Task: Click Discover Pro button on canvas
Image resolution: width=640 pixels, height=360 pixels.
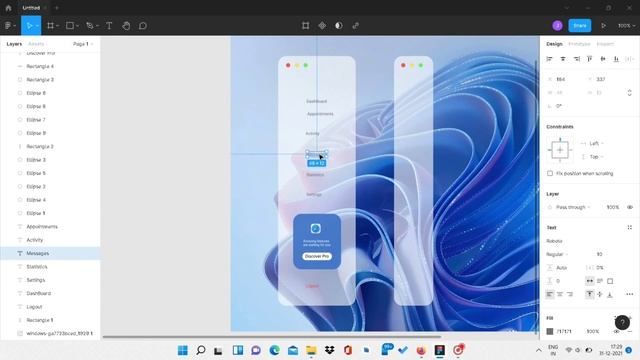Action: point(317,256)
